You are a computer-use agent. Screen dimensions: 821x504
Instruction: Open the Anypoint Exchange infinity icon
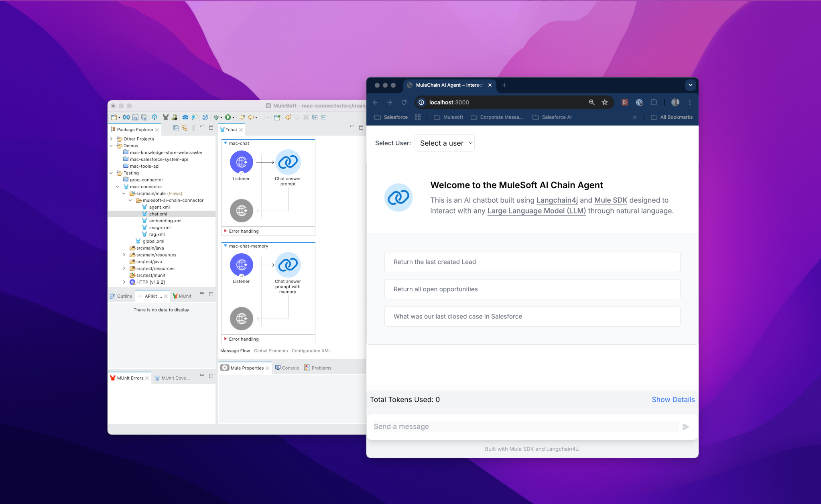[126, 117]
